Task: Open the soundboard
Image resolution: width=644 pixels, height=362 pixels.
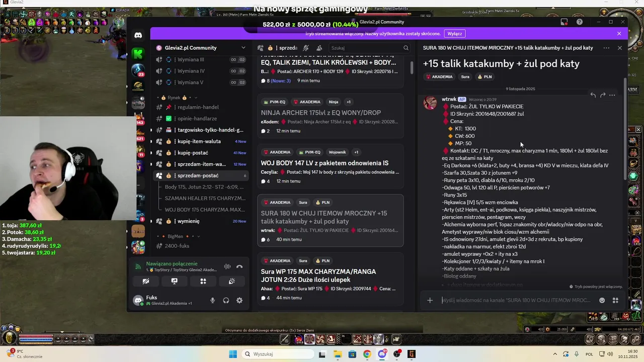Action: (232, 281)
